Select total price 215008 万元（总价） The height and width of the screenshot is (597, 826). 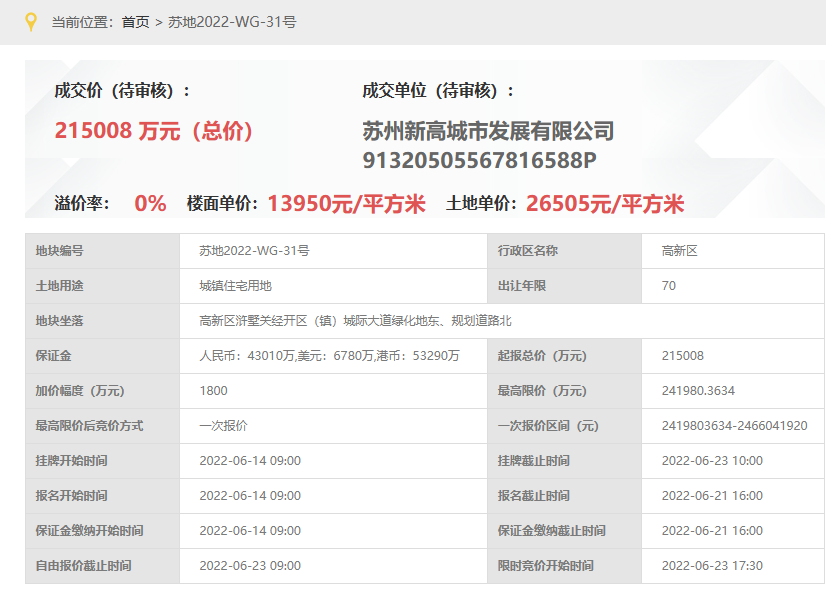[154, 131]
